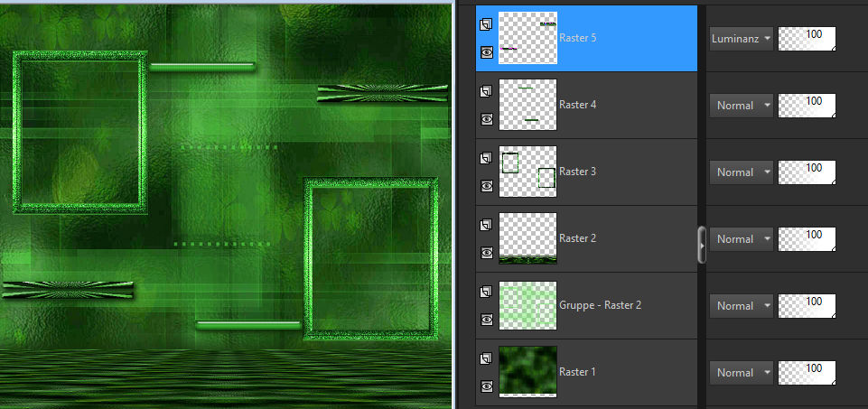This screenshot has width=868, height=409.
Task: Open the blend mode dropdown for Raster 3
Action: coord(742,172)
